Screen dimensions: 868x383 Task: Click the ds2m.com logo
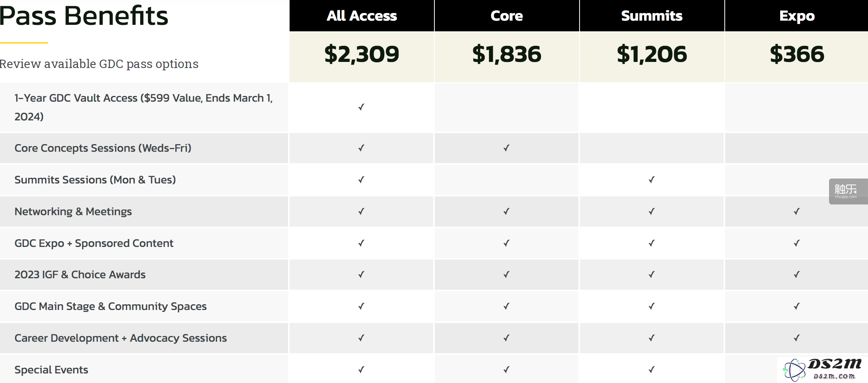tap(822, 370)
